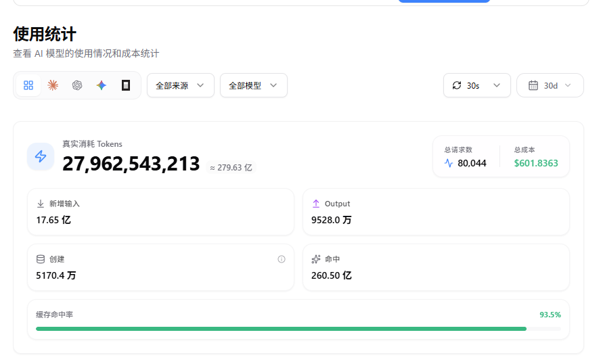Click the upload arrow icon by Output
601x364 pixels.
pos(316,204)
